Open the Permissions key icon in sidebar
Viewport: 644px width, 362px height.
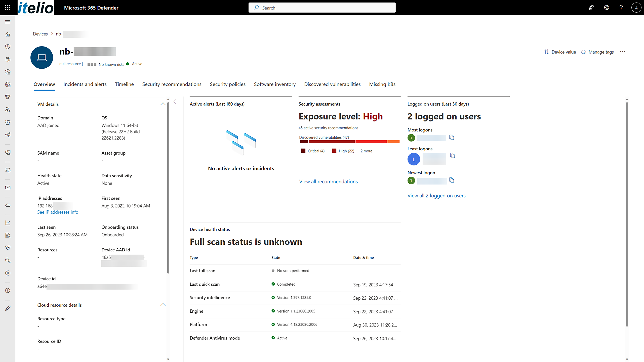click(8, 260)
